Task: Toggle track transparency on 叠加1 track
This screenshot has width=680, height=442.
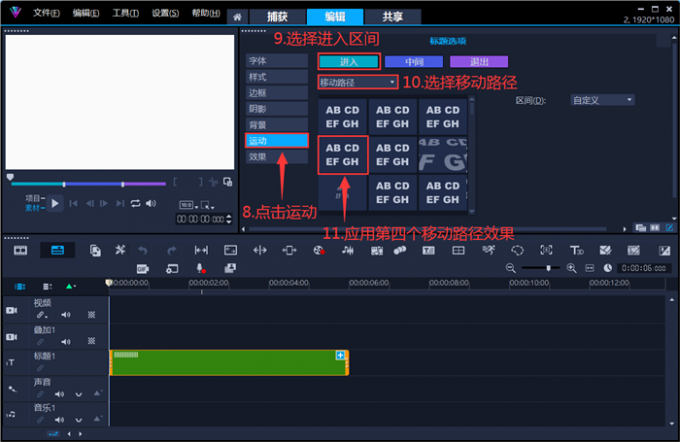Action: pos(92,341)
